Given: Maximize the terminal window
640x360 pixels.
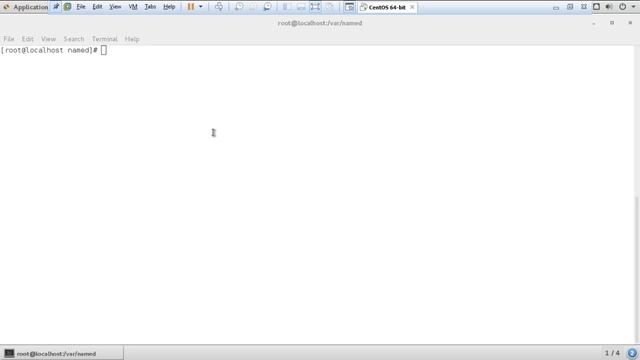Looking at the screenshot, I should [x=612, y=23].
